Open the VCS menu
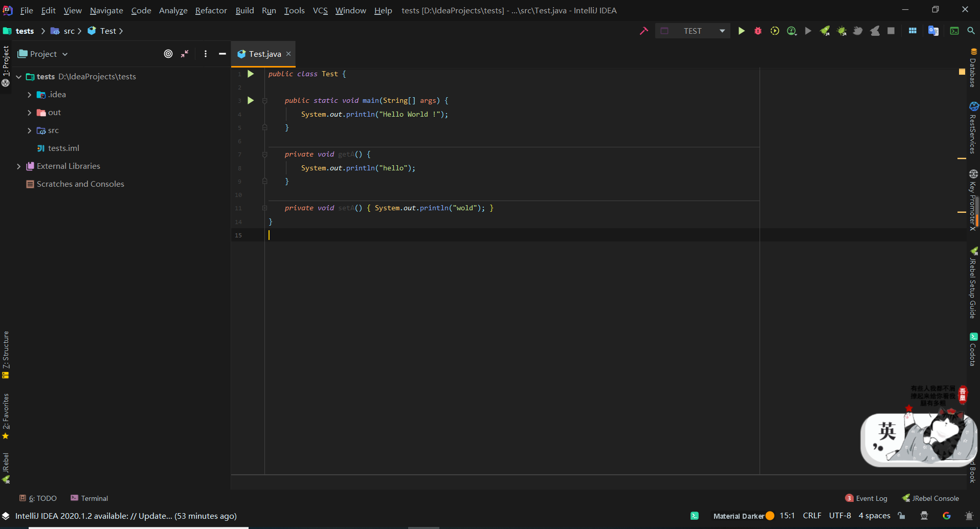980x529 pixels. (320, 10)
